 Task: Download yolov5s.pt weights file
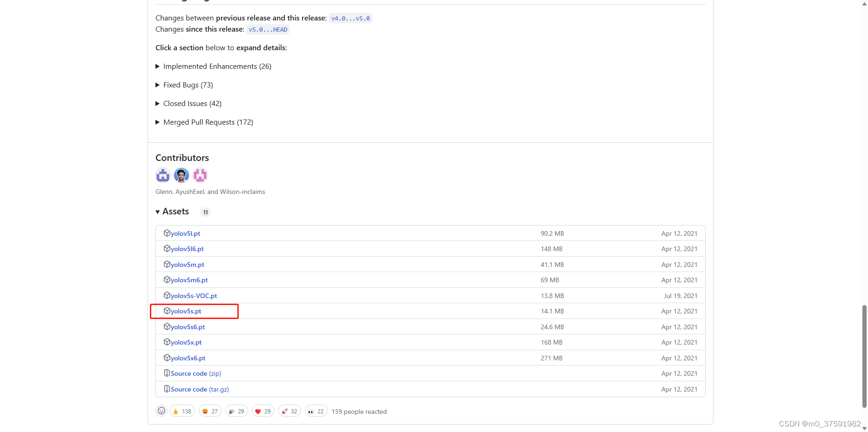186,311
